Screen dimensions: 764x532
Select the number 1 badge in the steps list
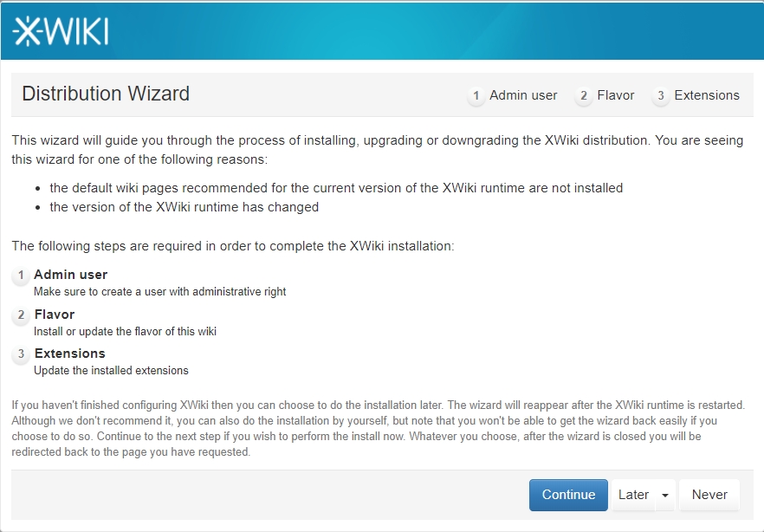tap(21, 276)
